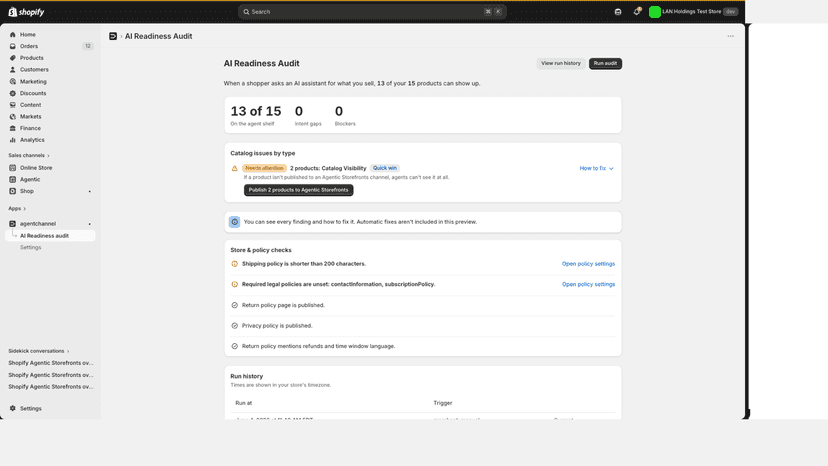Open the Online Store icon
This screenshot has width=828, height=466.
(x=13, y=167)
